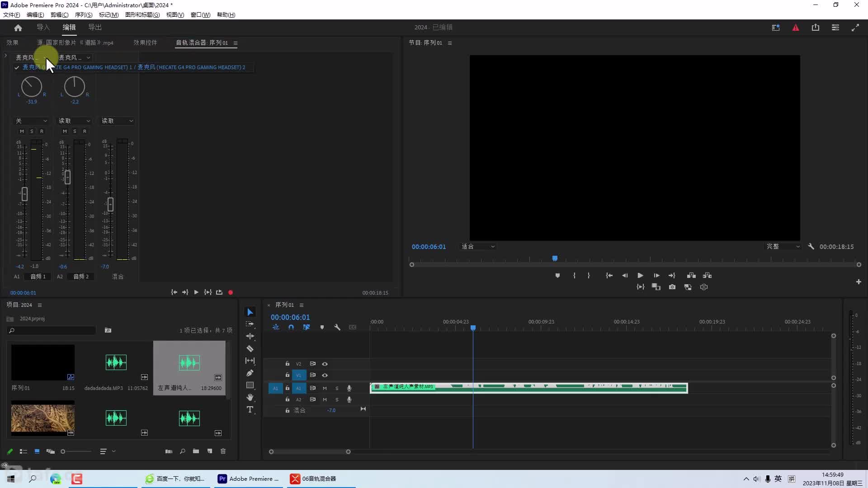Screen dimensions: 868x488
Task: Click the Program monitor wrench settings icon
Action: pyautogui.click(x=811, y=247)
